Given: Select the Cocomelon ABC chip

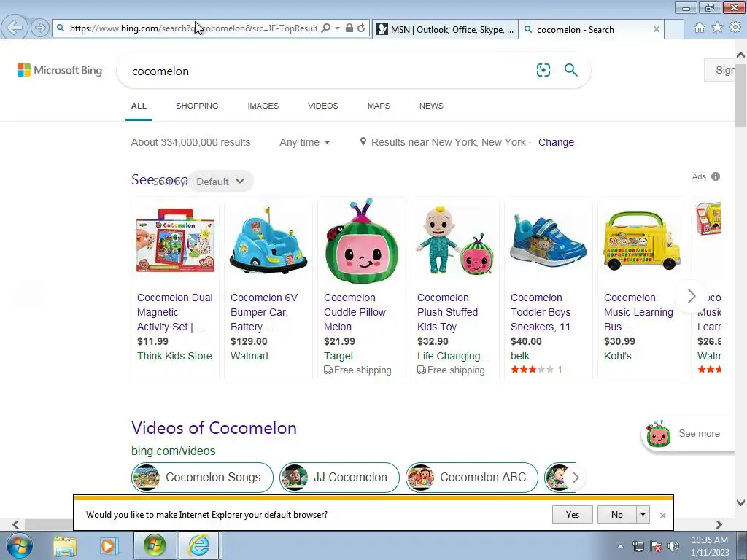Looking at the screenshot, I should pos(472,477).
